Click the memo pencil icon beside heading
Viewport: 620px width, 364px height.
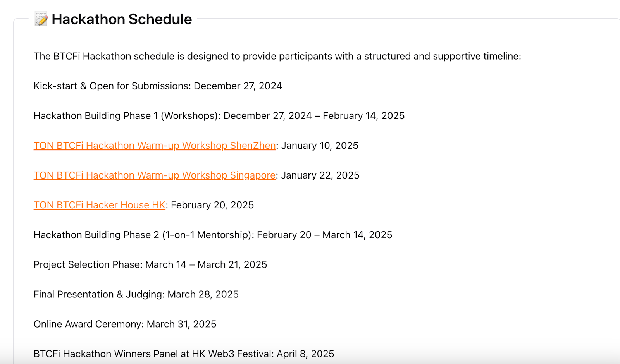(x=41, y=19)
